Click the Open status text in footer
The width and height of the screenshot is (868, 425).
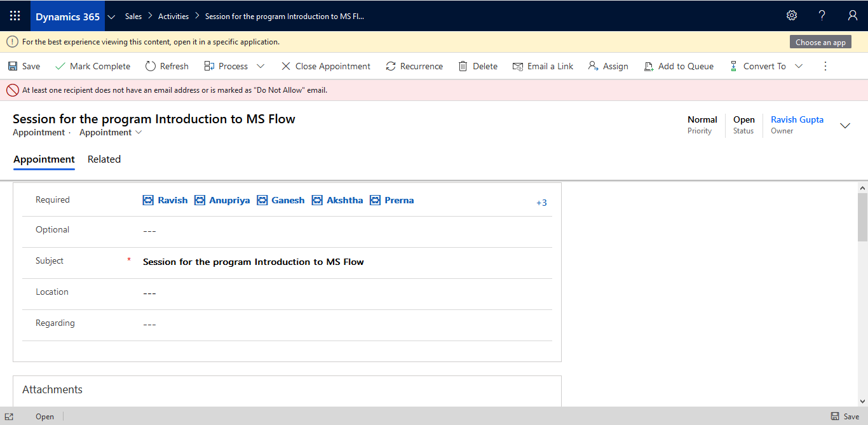click(44, 417)
